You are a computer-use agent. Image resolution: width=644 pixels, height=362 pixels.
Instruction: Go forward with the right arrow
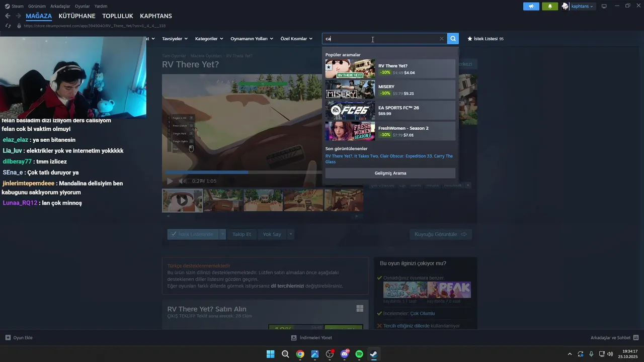18,16
